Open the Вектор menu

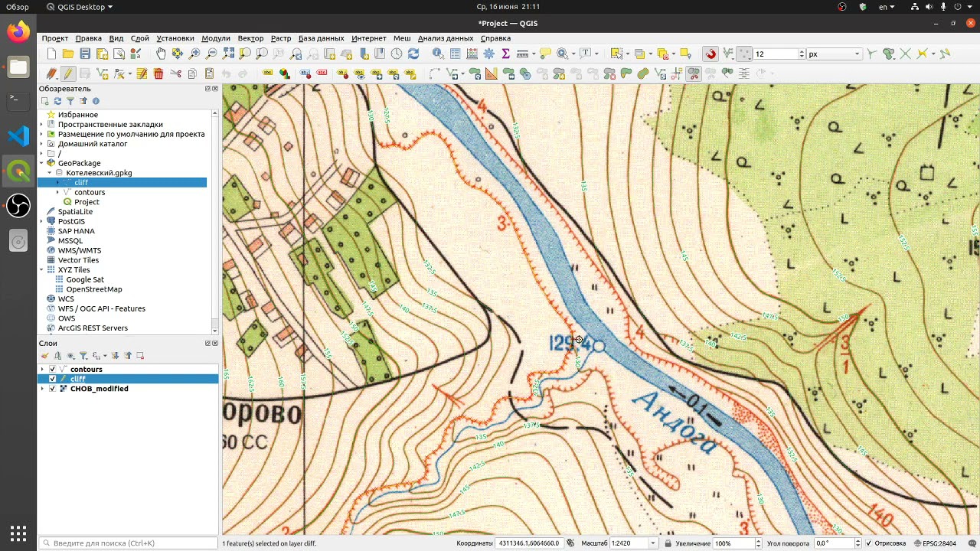pos(250,38)
